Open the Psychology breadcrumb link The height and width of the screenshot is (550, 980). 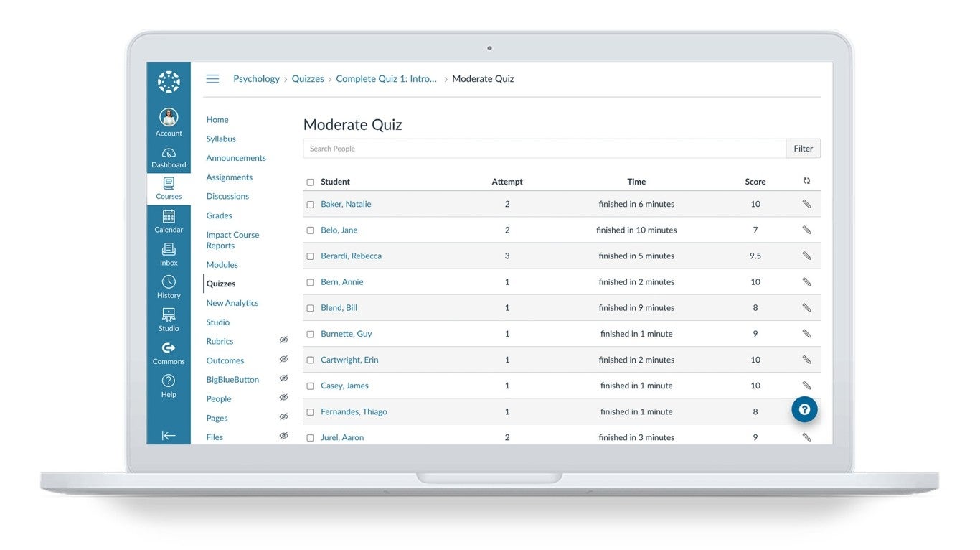tap(256, 79)
